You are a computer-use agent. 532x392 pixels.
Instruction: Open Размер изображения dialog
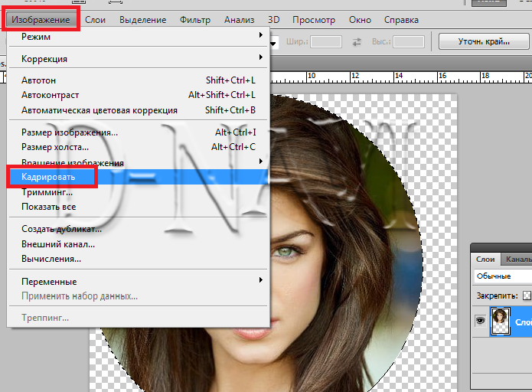(x=139, y=132)
